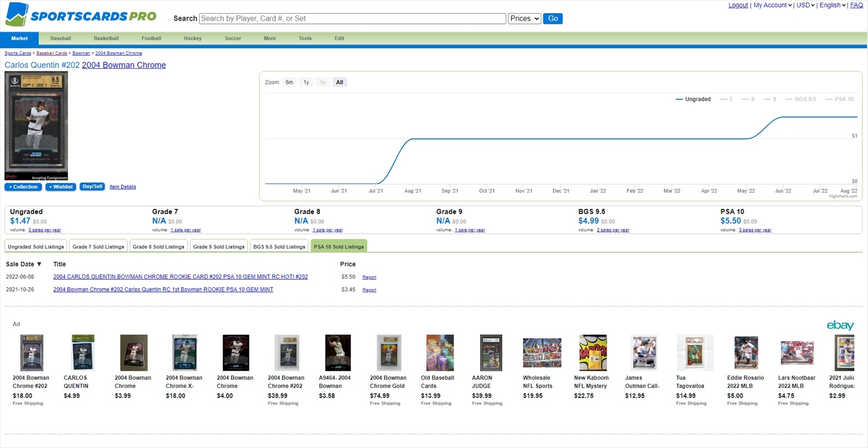Image resolution: width=868 pixels, height=448 pixels.
Task: Click the Go search button
Action: click(x=553, y=18)
